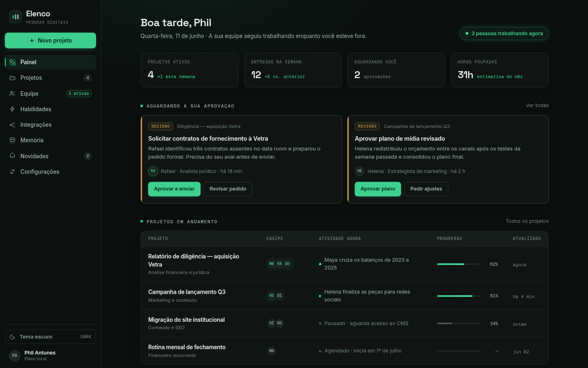Click the Integrações share icon
This screenshot has height=368, width=588.
point(12,125)
